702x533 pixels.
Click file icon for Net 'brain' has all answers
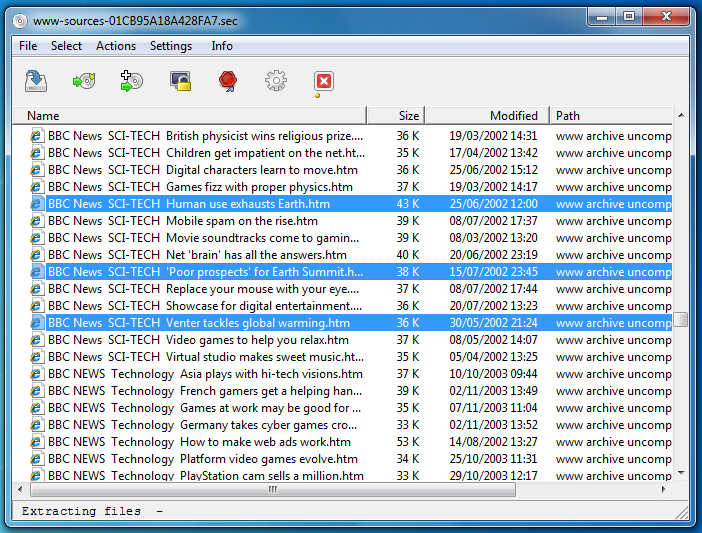tap(37, 255)
